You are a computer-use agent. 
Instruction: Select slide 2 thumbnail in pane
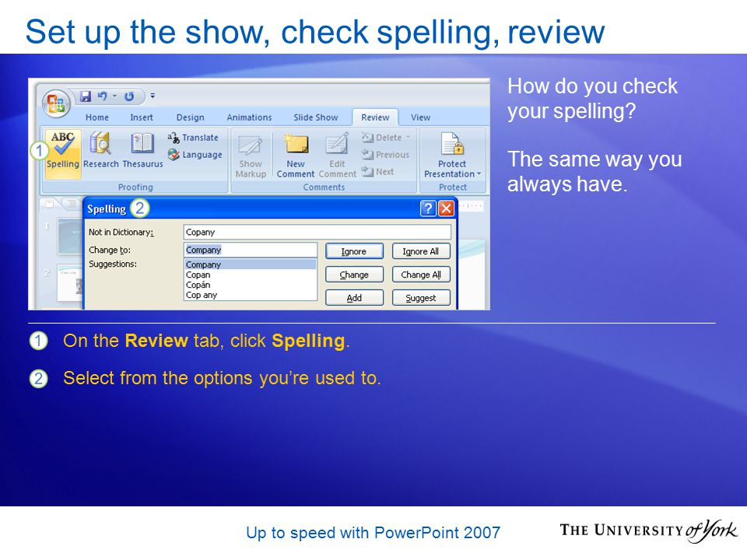pyautogui.click(x=70, y=283)
